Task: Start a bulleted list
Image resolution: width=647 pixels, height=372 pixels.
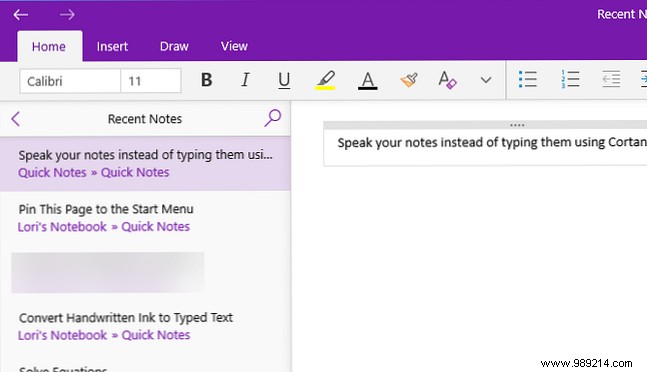Action: pyautogui.click(x=528, y=79)
